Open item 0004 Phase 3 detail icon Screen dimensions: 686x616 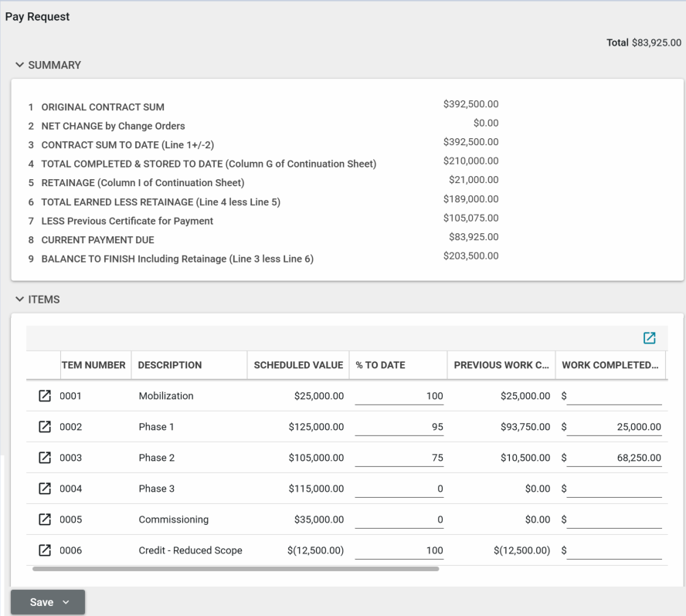click(45, 489)
